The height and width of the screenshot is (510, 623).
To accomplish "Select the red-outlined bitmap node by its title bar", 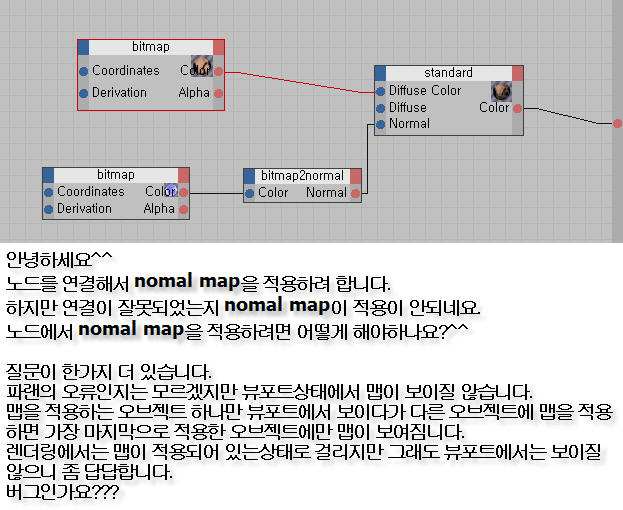I will (151, 47).
